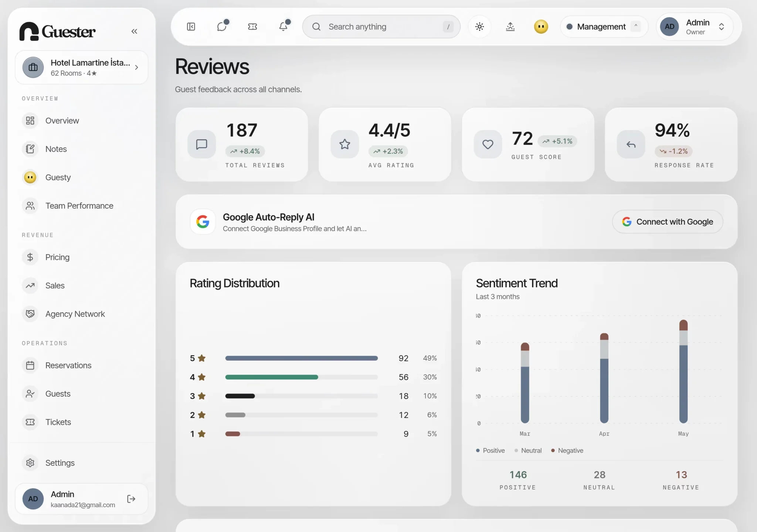Toggle the sidebar panel icon in top bar
757x532 pixels.
click(x=191, y=27)
